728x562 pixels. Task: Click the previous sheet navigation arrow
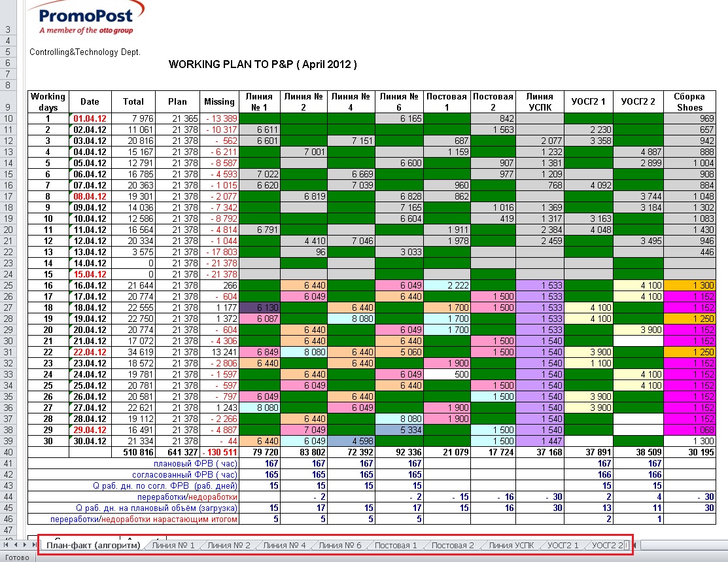pyautogui.click(x=16, y=545)
